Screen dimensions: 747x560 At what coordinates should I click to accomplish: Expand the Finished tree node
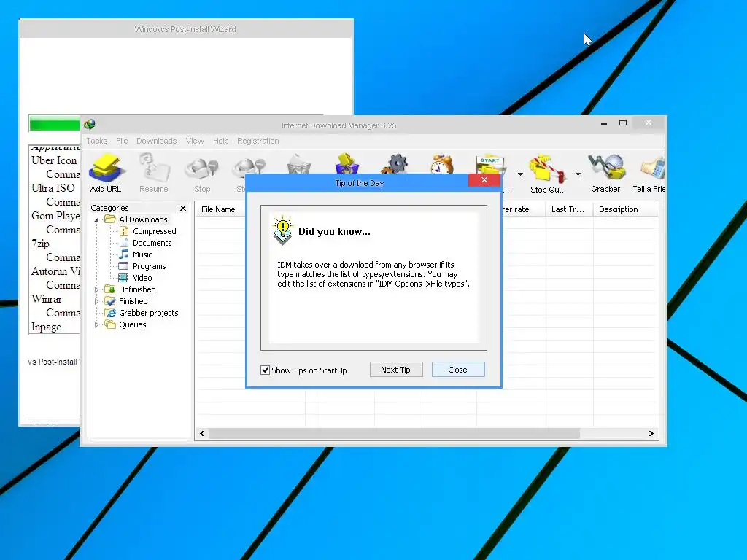pyautogui.click(x=96, y=301)
